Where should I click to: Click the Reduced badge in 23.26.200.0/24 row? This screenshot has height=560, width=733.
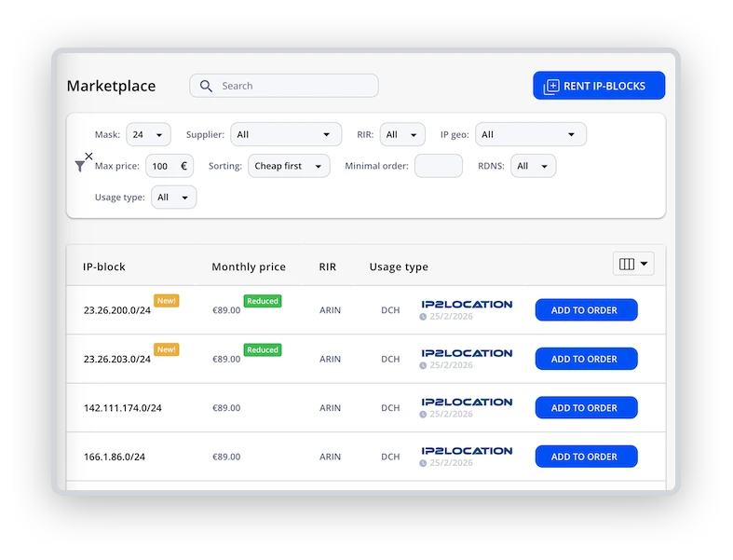tap(263, 301)
